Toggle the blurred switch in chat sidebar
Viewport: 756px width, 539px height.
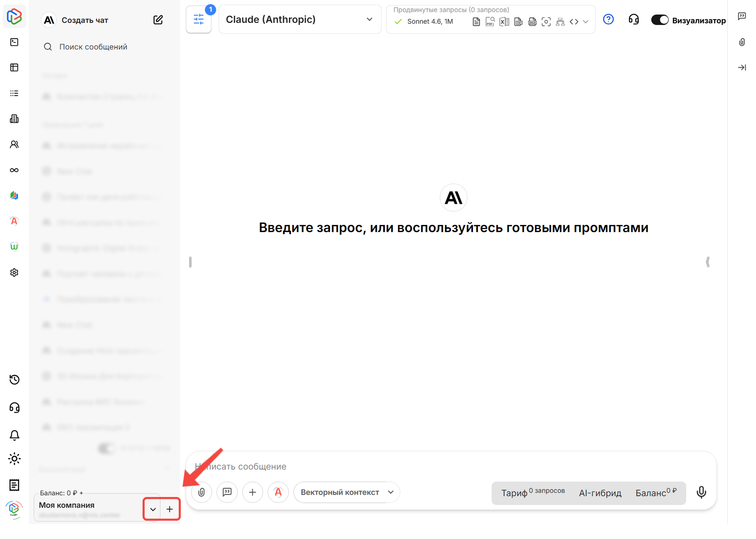[x=106, y=448]
